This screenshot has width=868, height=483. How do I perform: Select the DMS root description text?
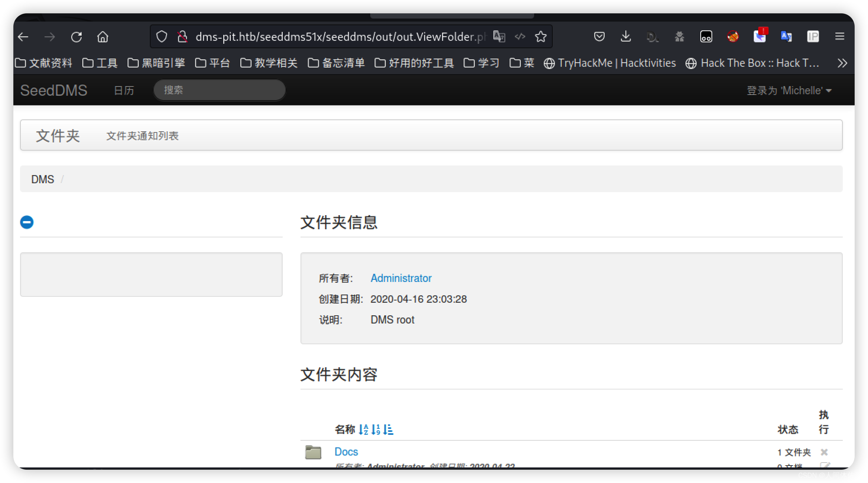click(392, 319)
